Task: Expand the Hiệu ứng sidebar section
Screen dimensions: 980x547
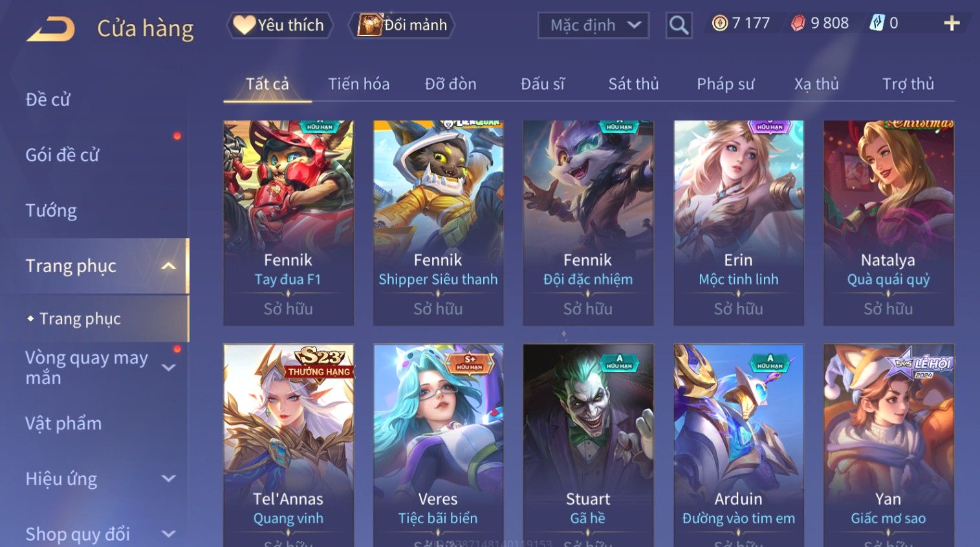Action: click(168, 478)
